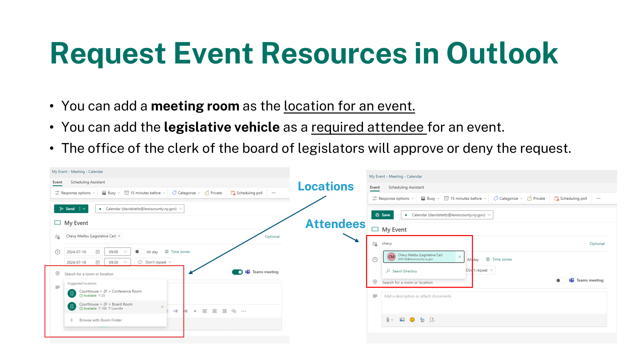Turn off Teams meeting toggle, Send window

tap(237, 272)
